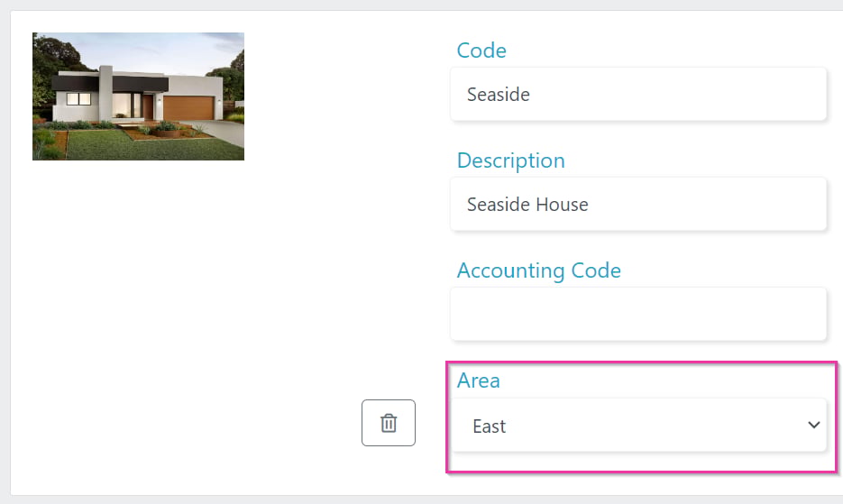Click the pink highlight border around Area
The width and height of the screenshot is (843, 504).
tap(641, 363)
